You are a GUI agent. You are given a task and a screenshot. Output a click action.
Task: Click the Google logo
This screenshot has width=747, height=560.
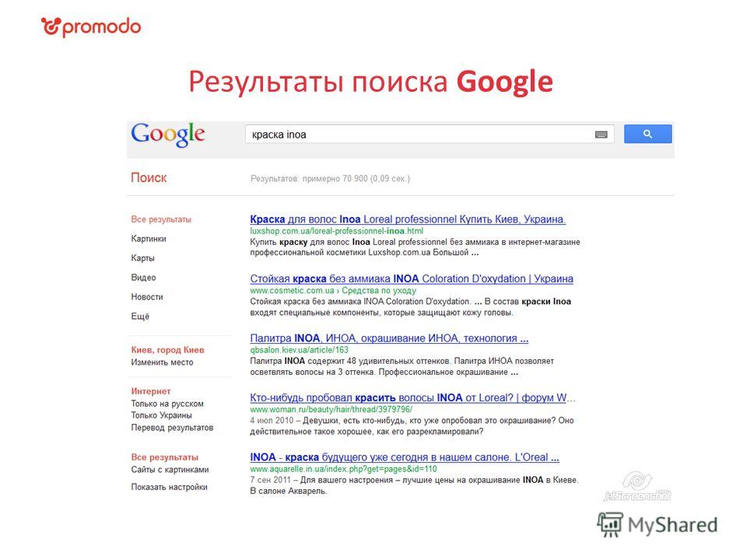click(168, 135)
